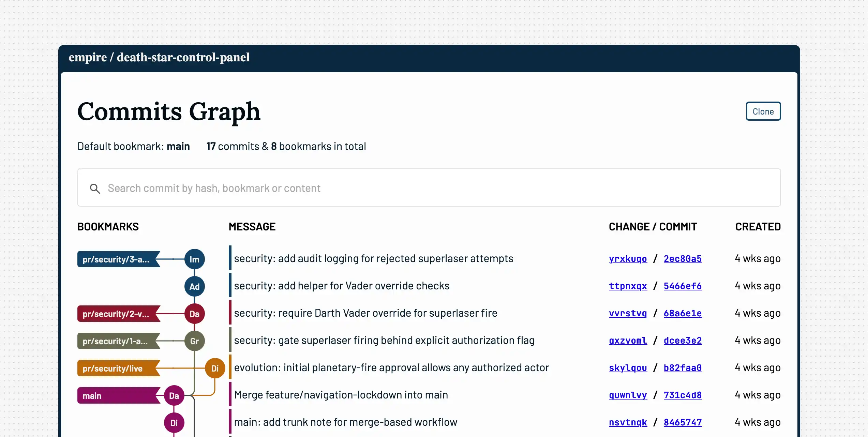Click the olive 'Gr' commit node
The width and height of the screenshot is (868, 437).
point(194,341)
